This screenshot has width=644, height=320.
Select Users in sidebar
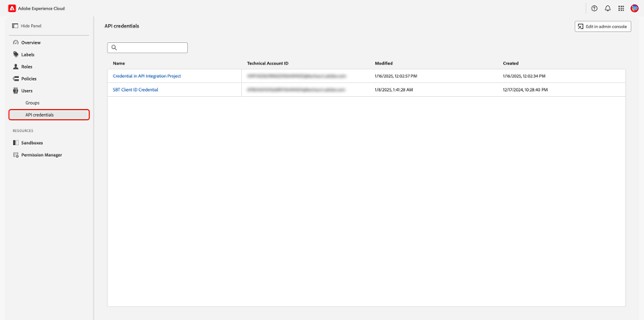point(27,91)
